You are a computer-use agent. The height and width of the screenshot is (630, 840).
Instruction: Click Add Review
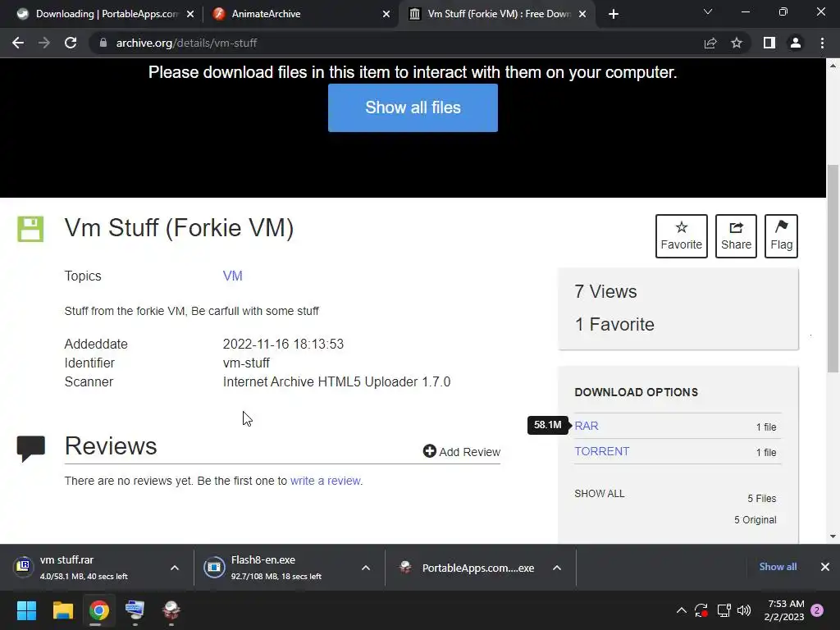(x=461, y=452)
